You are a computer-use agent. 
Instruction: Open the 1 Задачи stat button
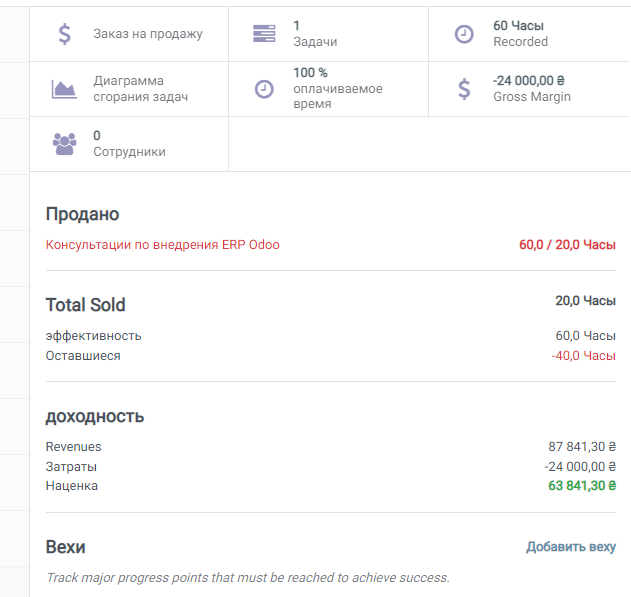pyautogui.click(x=328, y=34)
